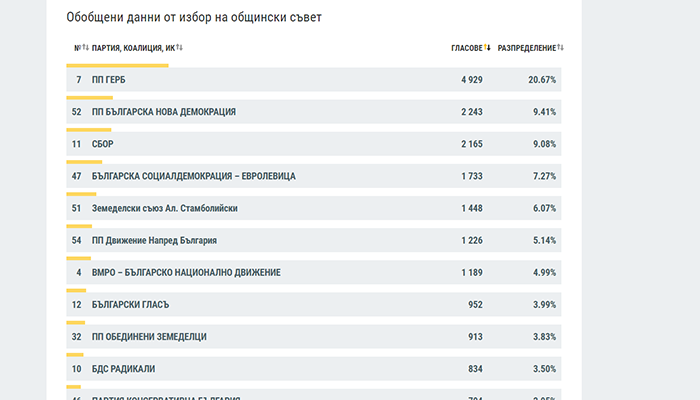Select Земеделски съюз Ал. Стамболийски name
Image resolution: width=700 pixels, height=400 pixels.
click(165, 208)
